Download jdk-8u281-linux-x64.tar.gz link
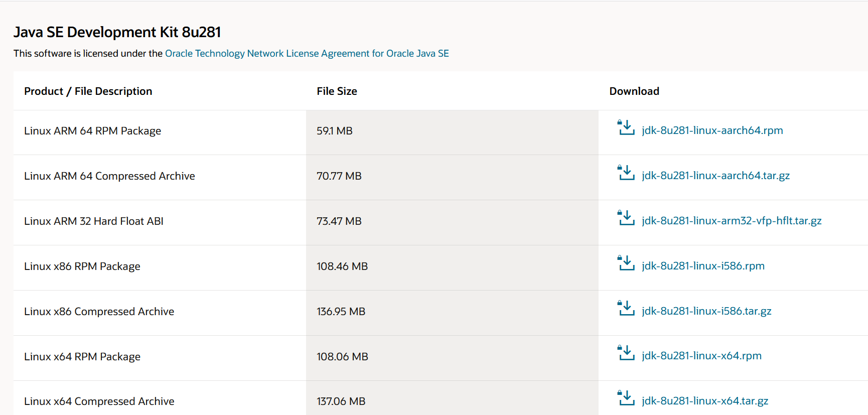The width and height of the screenshot is (868, 415). point(705,401)
